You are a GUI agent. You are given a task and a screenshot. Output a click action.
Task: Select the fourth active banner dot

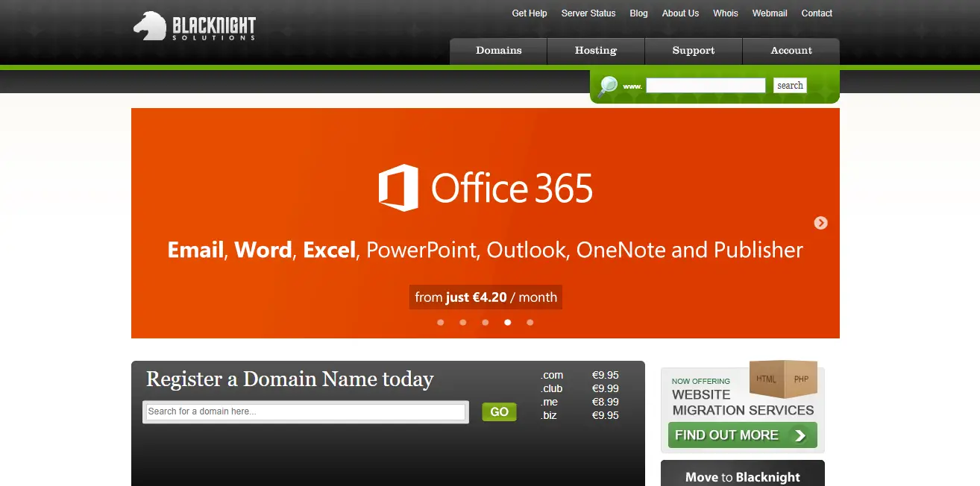click(508, 323)
